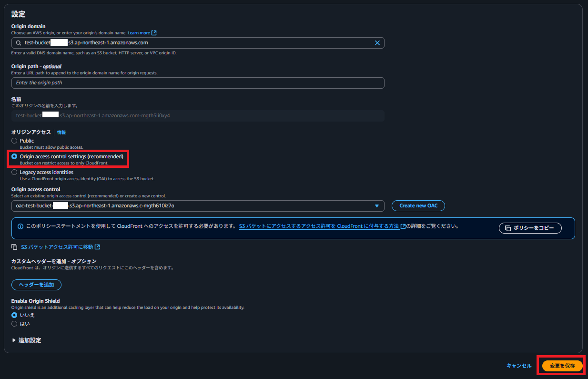
Task: Click the 'Origin path - optional' label
Action: tap(36, 66)
